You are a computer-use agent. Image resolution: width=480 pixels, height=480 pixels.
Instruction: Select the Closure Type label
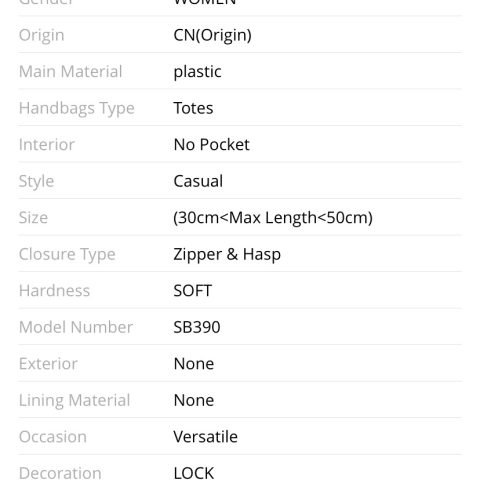[67, 255]
